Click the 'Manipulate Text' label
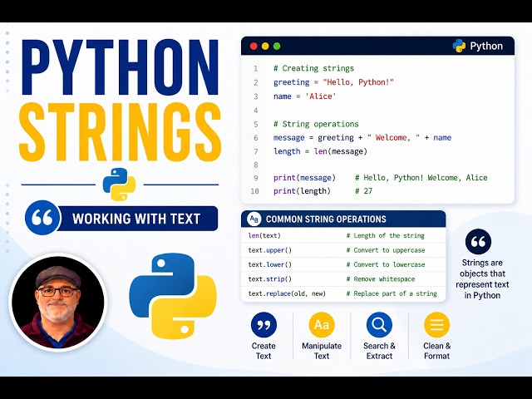The height and width of the screenshot is (399, 532). (x=322, y=351)
